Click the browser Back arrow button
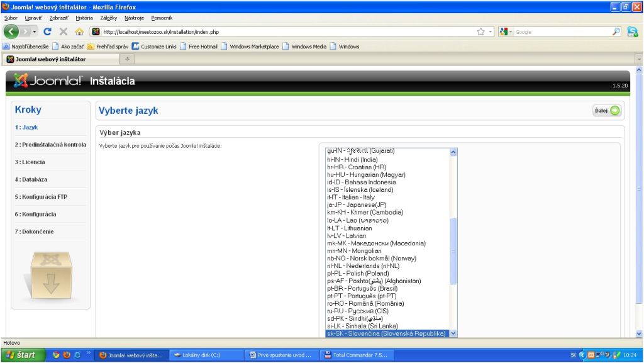The height and width of the screenshot is (363, 644). (x=11, y=31)
